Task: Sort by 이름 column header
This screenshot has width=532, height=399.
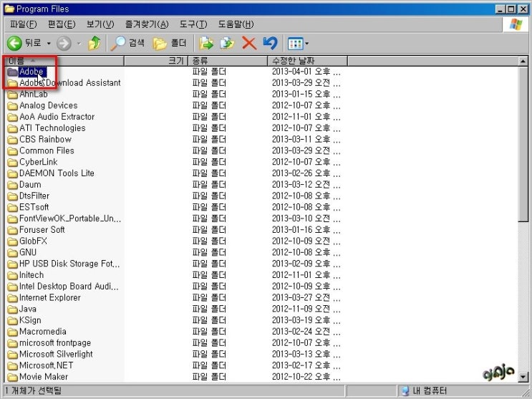Action: tap(64, 61)
